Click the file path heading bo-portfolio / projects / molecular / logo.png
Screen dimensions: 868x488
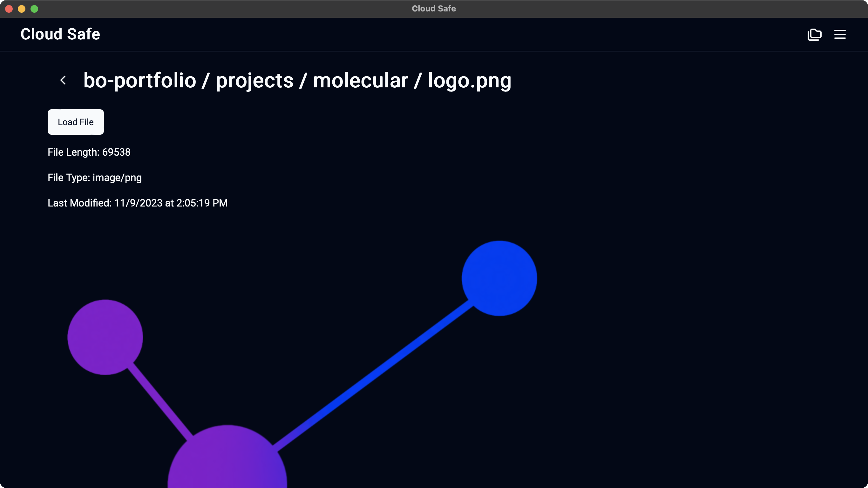click(x=297, y=81)
